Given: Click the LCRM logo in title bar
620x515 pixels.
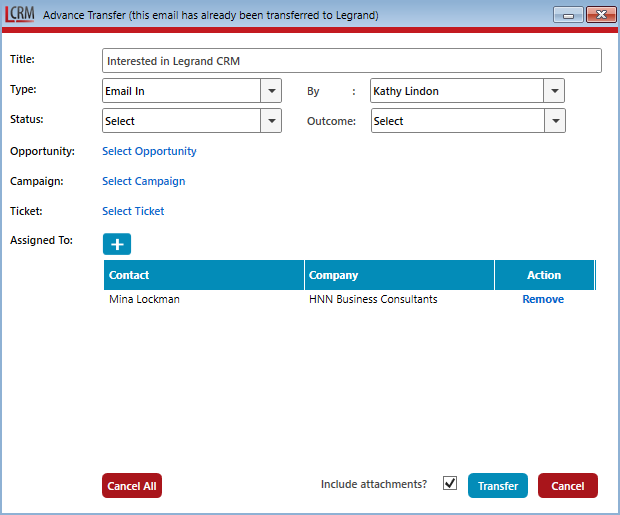Looking at the screenshot, I should coord(20,15).
